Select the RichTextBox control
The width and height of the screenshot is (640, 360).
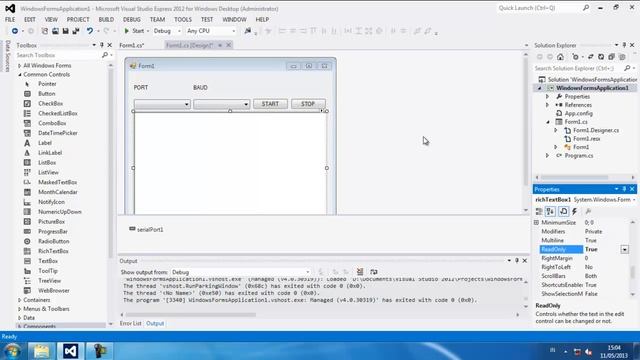53,251
